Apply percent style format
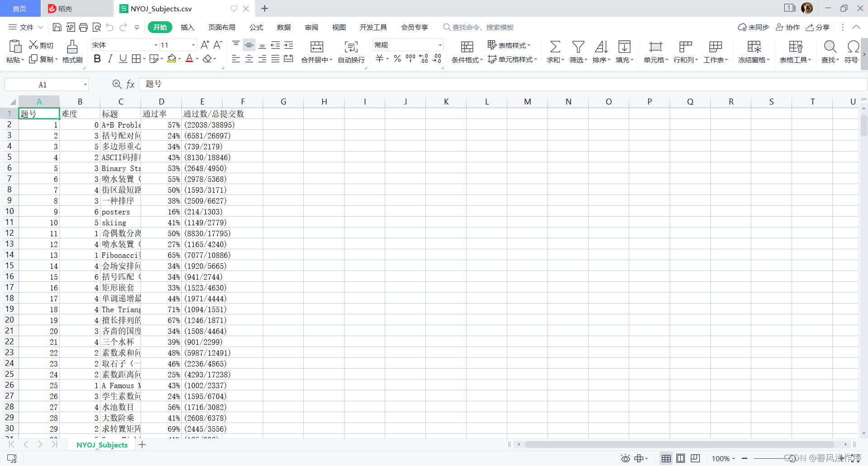Viewport: 868px width, 466px height. click(397, 58)
